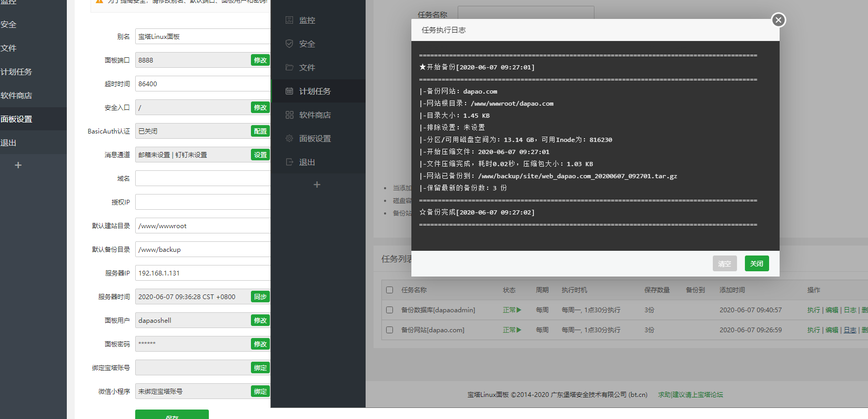The image size is (868, 419).
Task: Open 文件 in far-left sidebar
Action: coord(8,48)
